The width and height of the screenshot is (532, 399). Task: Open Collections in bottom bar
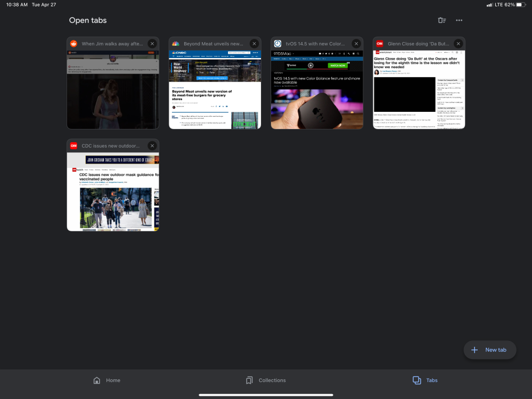(266, 380)
